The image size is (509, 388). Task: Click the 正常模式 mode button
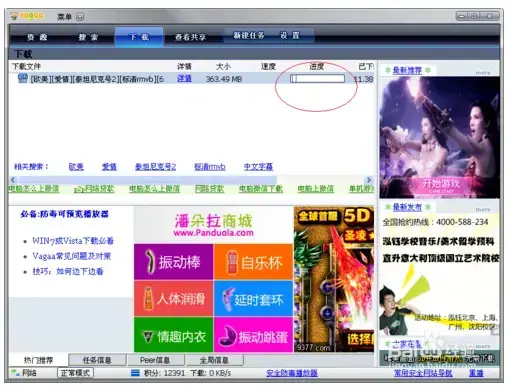point(75,373)
